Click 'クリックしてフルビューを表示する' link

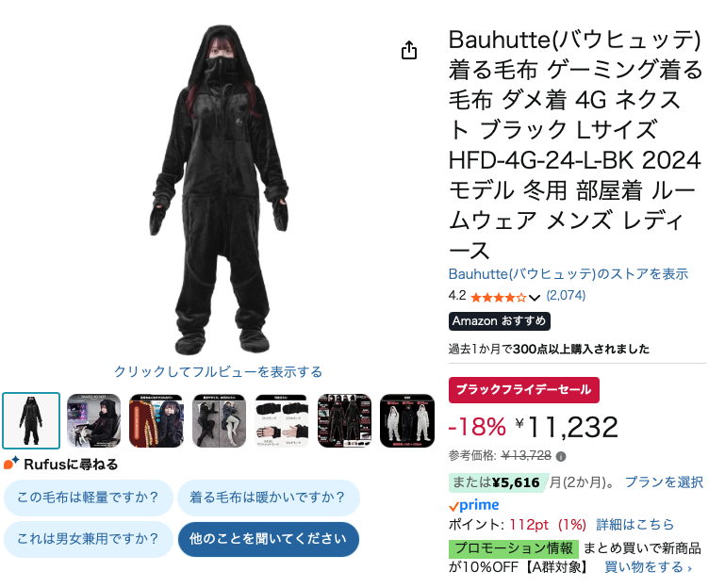(218, 371)
